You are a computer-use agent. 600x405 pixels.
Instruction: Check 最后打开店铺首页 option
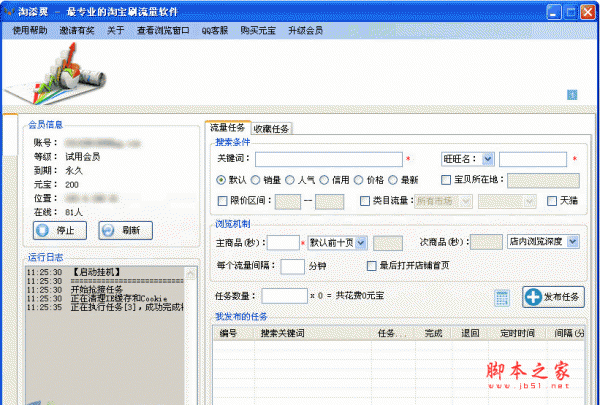[x=371, y=266]
